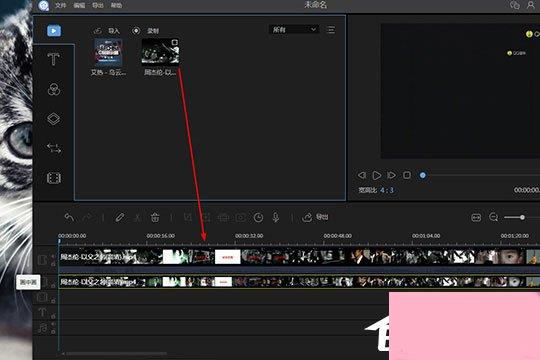The width and height of the screenshot is (540, 360).
Task: Open the Text tool in the sidebar
Action: point(53,59)
